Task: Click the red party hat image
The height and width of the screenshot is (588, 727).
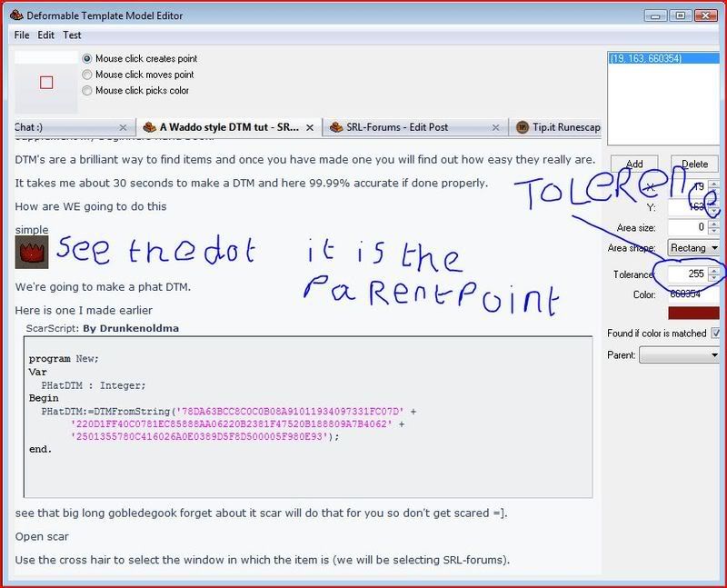Action: 32,251
